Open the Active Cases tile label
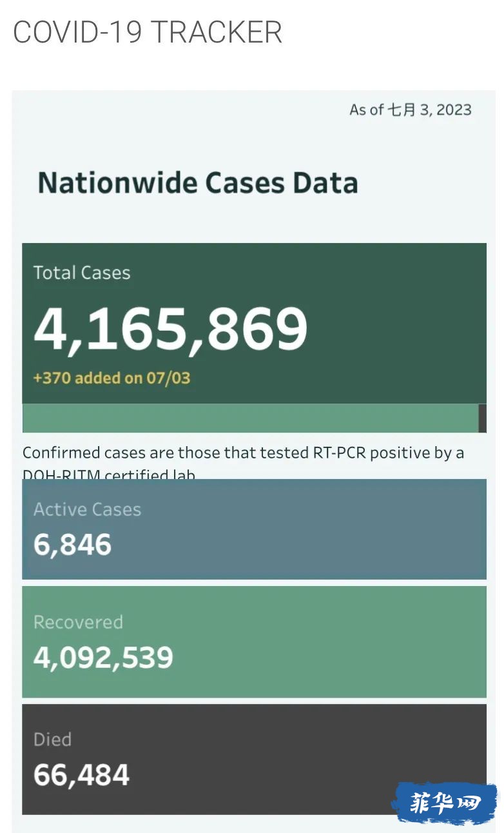 [87, 509]
